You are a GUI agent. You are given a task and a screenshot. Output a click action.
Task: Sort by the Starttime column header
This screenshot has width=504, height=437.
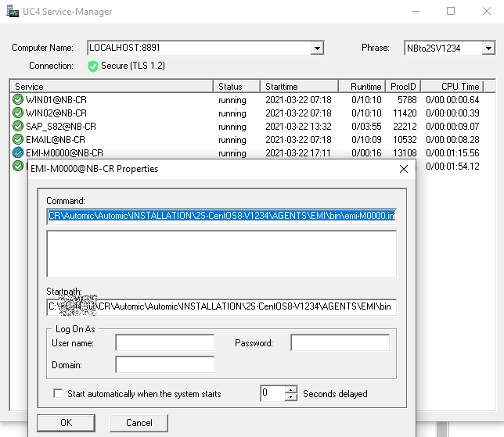[x=299, y=86]
